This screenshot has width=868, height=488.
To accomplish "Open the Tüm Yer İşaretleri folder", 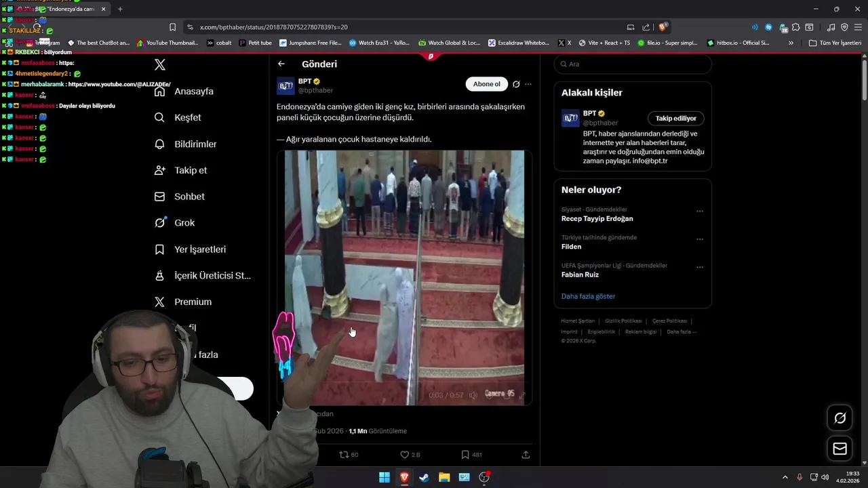I will pos(835,43).
